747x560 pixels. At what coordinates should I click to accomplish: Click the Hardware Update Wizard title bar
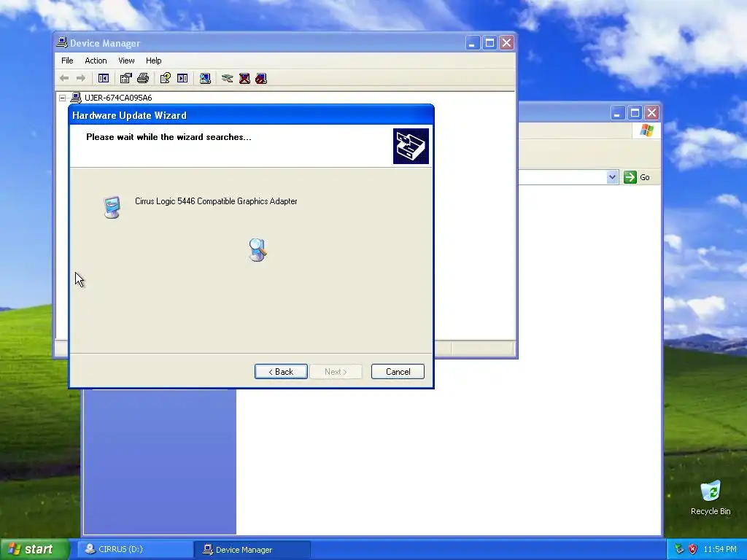tap(251, 115)
